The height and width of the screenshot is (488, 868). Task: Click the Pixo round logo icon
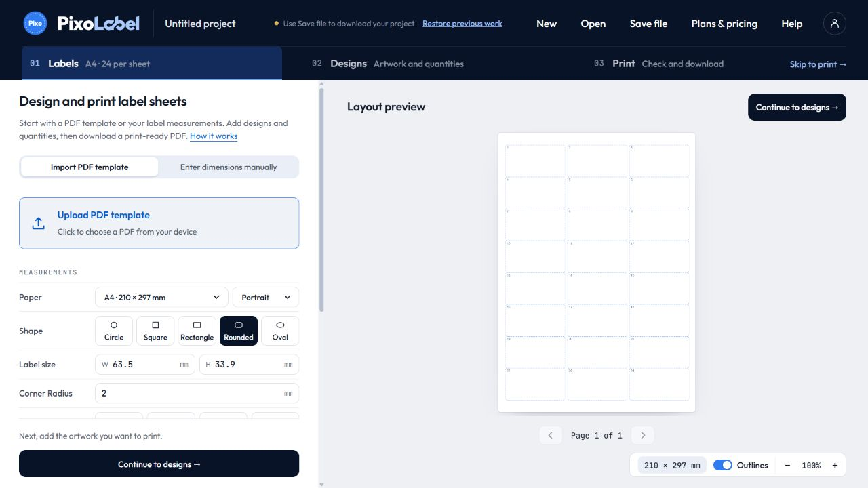point(35,23)
